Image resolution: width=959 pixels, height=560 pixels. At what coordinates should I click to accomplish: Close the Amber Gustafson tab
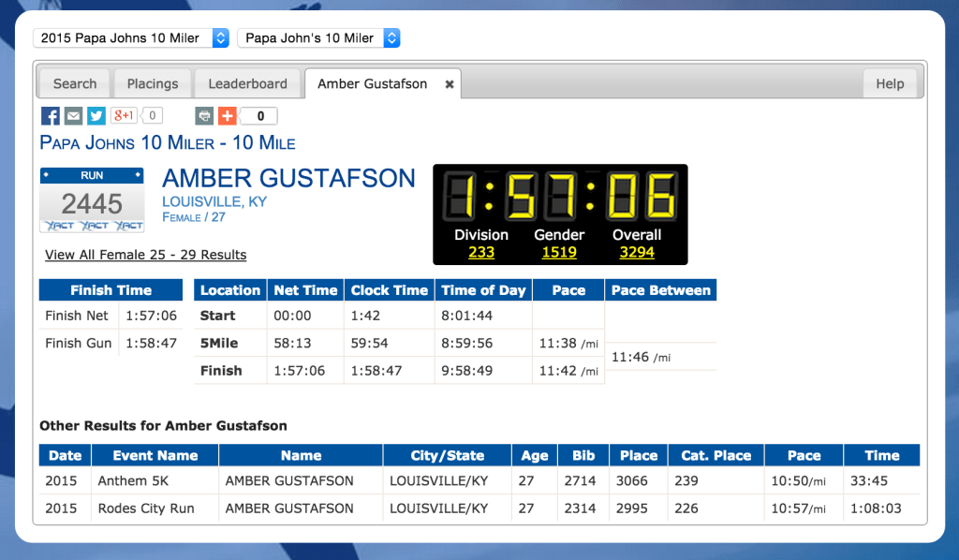click(447, 82)
